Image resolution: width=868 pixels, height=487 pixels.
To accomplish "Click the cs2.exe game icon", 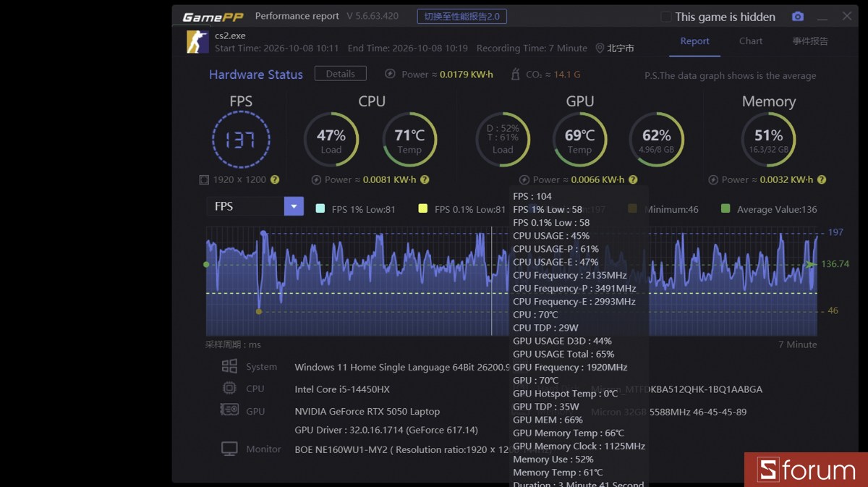I will [197, 41].
